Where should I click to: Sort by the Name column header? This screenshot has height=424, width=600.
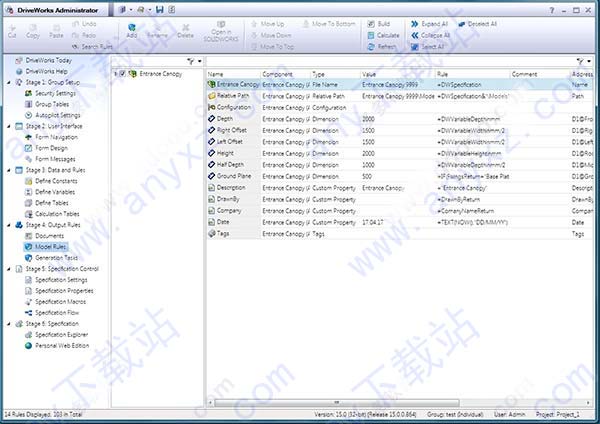click(233, 74)
